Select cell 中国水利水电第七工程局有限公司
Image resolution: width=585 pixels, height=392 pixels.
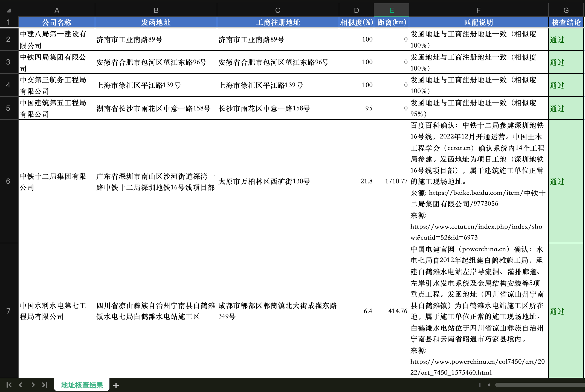click(57, 311)
